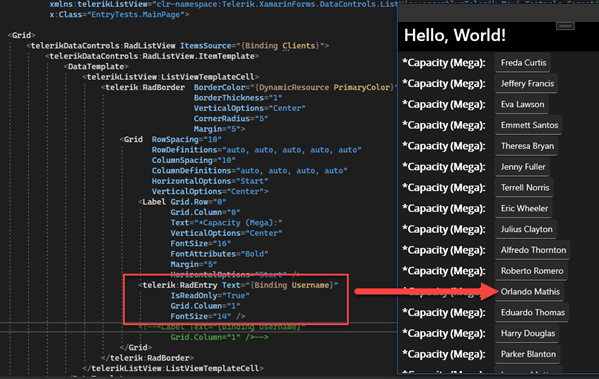The image size is (599, 379).
Task: Click the Roberto Romero entry
Action: (x=531, y=271)
